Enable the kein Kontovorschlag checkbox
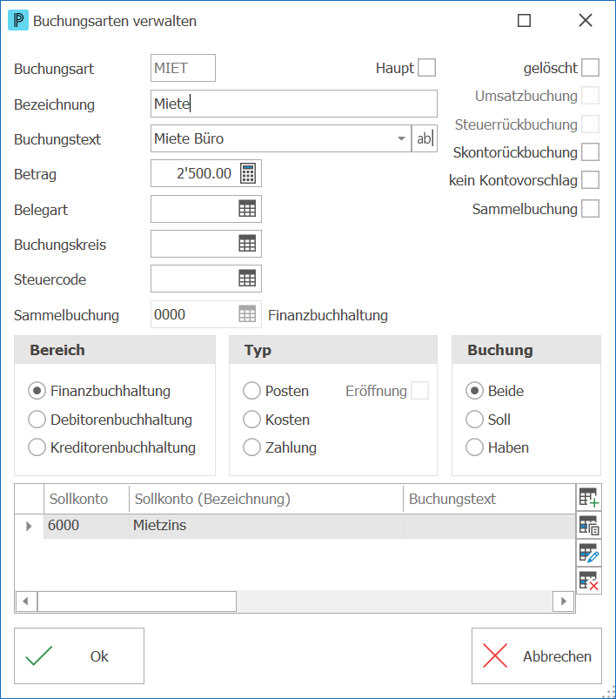616x699 pixels. (x=590, y=180)
